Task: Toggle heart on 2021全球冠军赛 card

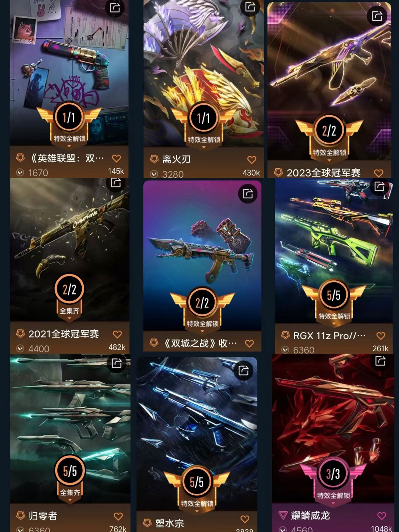Action: pos(117,334)
